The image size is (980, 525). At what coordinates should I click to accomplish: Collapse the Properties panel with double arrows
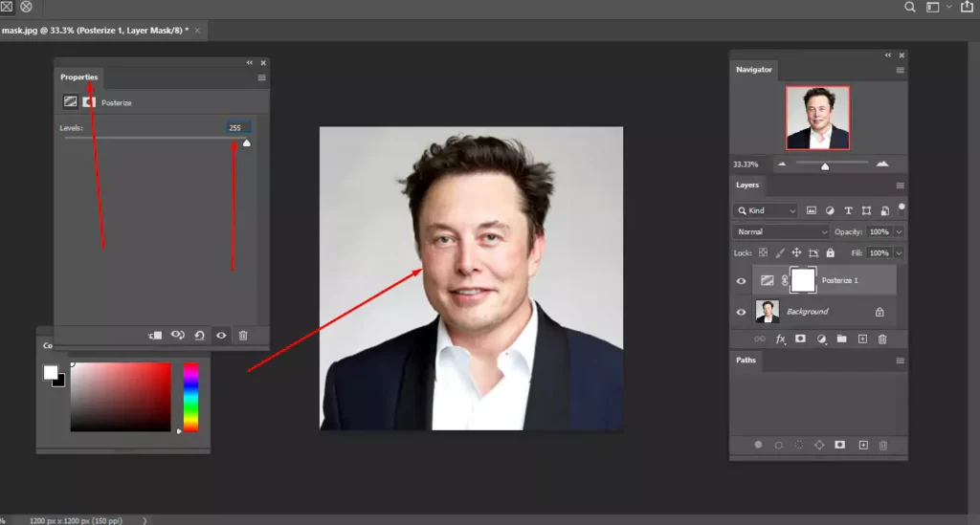[x=250, y=62]
